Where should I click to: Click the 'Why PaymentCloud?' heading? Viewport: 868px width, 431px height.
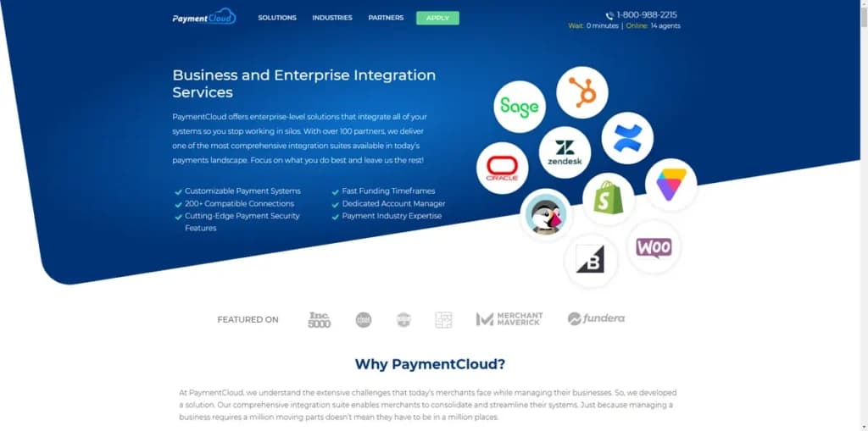tap(430, 364)
